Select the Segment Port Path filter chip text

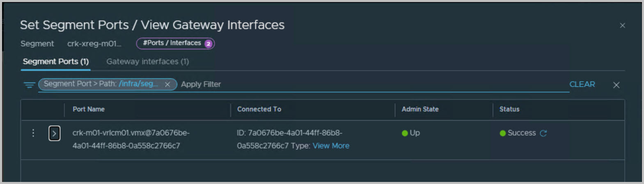[x=101, y=84]
